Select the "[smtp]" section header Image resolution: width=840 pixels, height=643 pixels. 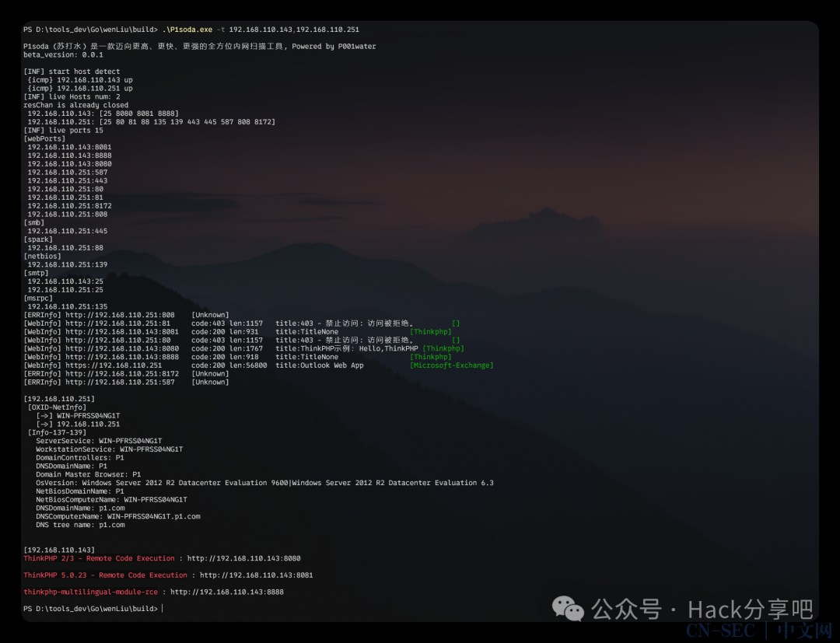tap(36, 273)
